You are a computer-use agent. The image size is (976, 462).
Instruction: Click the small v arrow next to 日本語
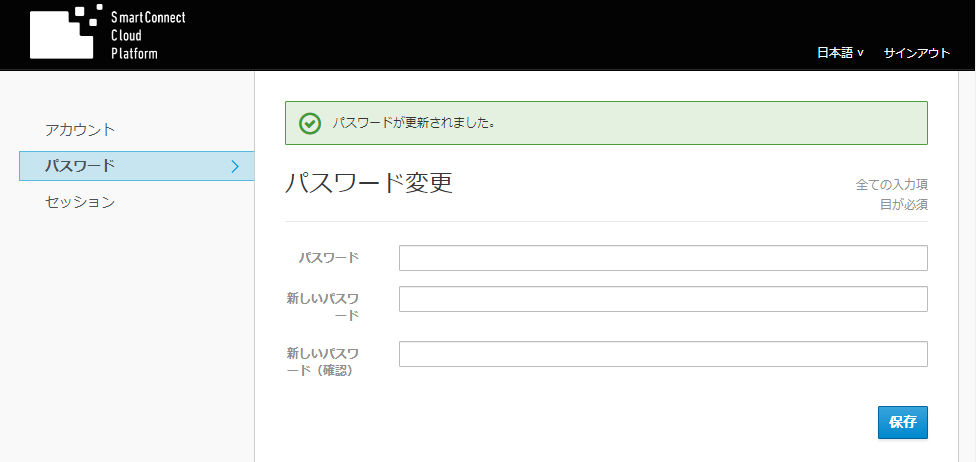[x=860, y=54]
